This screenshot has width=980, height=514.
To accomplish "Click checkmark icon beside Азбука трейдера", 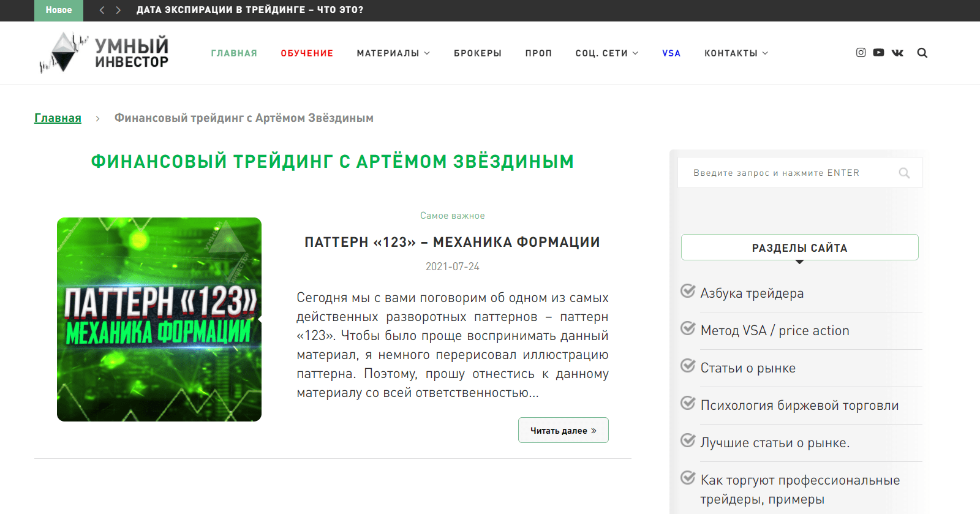I will click(x=688, y=290).
